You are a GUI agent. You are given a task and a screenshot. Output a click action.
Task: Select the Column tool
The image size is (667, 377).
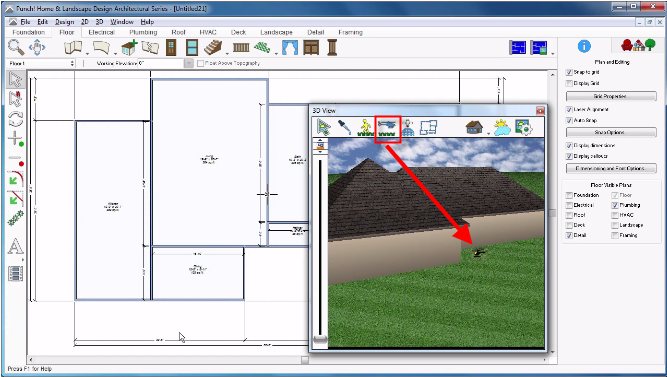[x=332, y=47]
